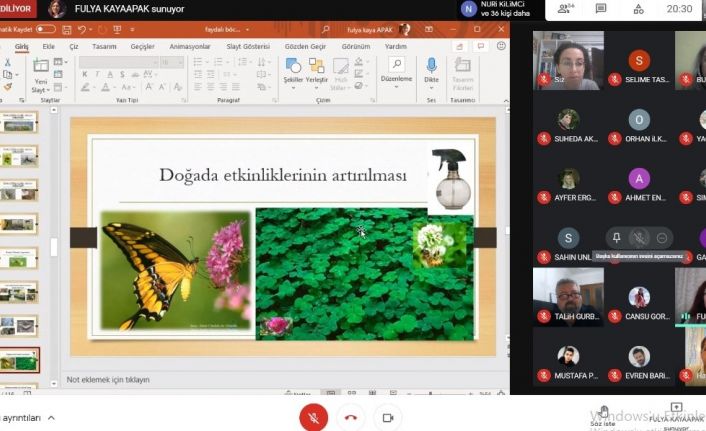This screenshot has width=706, height=431.
Task: Open the Yerleştir arrange dropdown
Action: [x=317, y=73]
